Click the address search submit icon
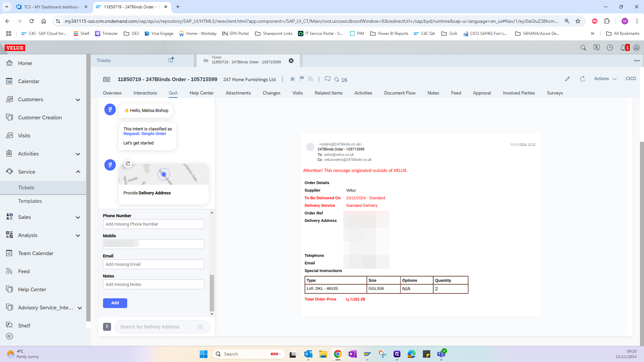The image size is (644, 362). (x=200, y=327)
